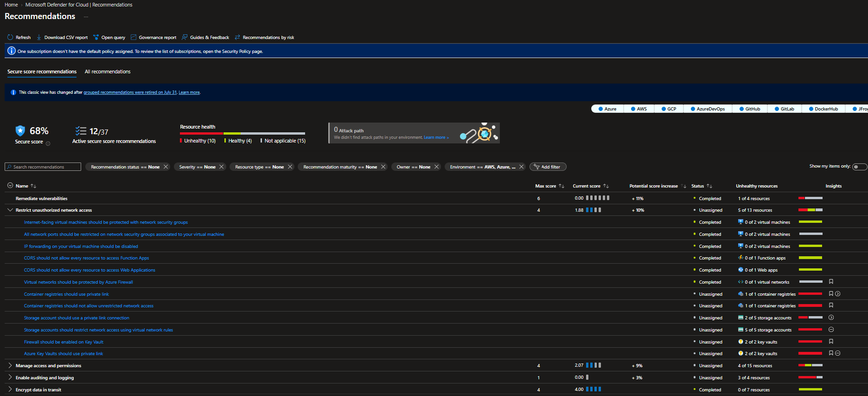Screen dimensions: 868x396
Task: Collapse all groups using header chevron
Action: [10, 185]
